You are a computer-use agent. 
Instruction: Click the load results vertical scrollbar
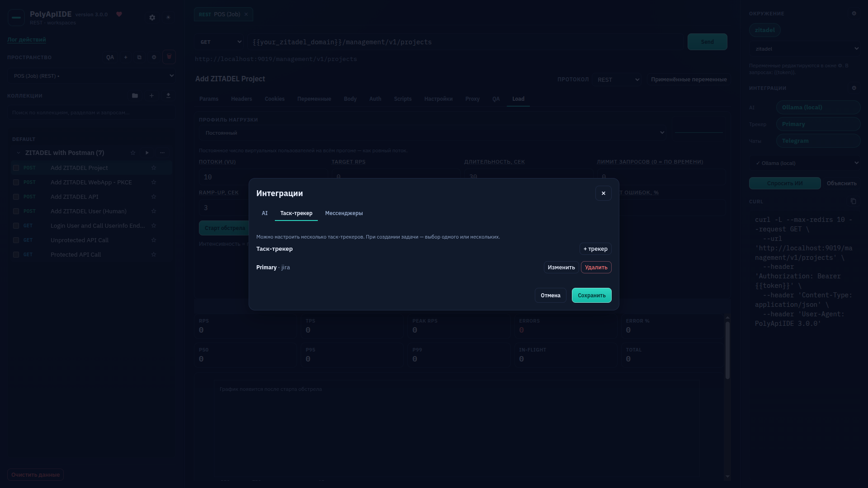point(727,350)
